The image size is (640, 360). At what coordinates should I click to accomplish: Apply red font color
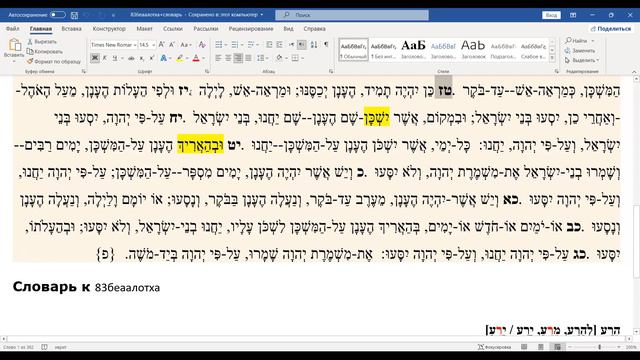(196, 58)
